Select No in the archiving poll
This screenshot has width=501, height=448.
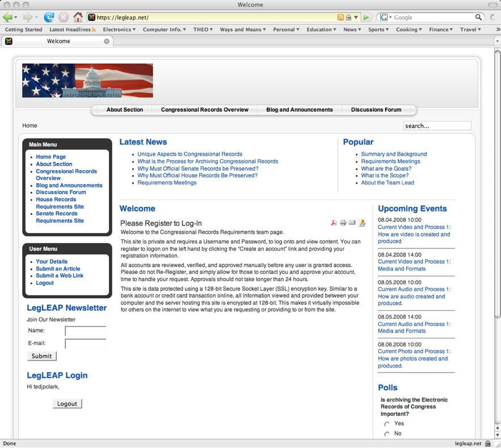pyautogui.click(x=387, y=434)
